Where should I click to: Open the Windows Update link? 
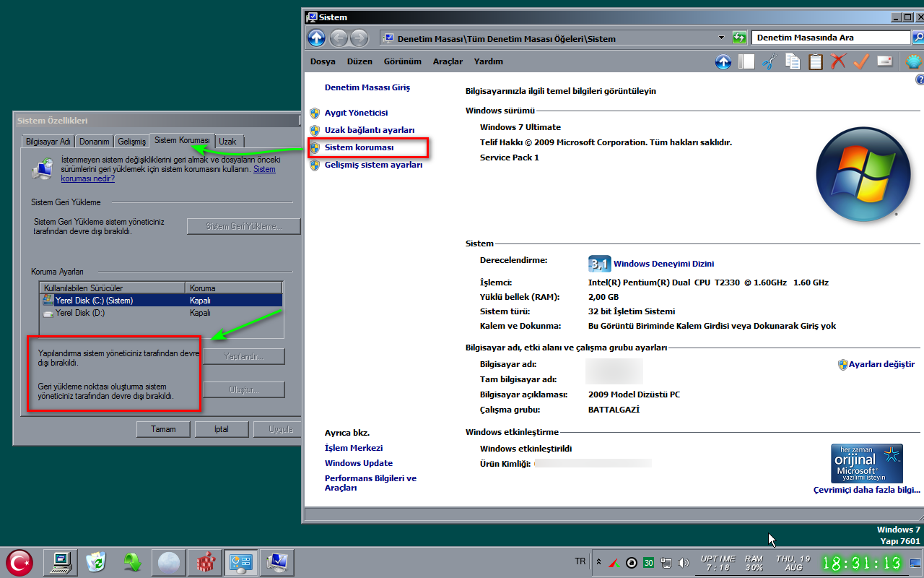click(359, 463)
